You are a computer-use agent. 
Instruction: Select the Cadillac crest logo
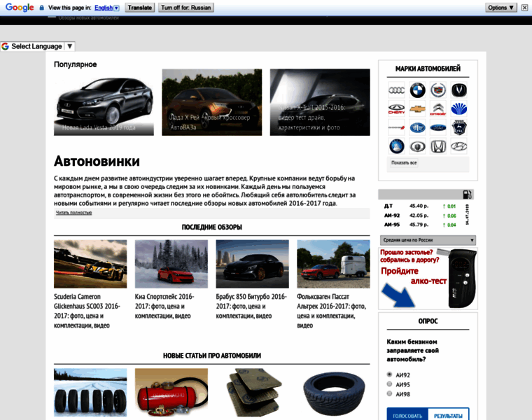[438, 90]
